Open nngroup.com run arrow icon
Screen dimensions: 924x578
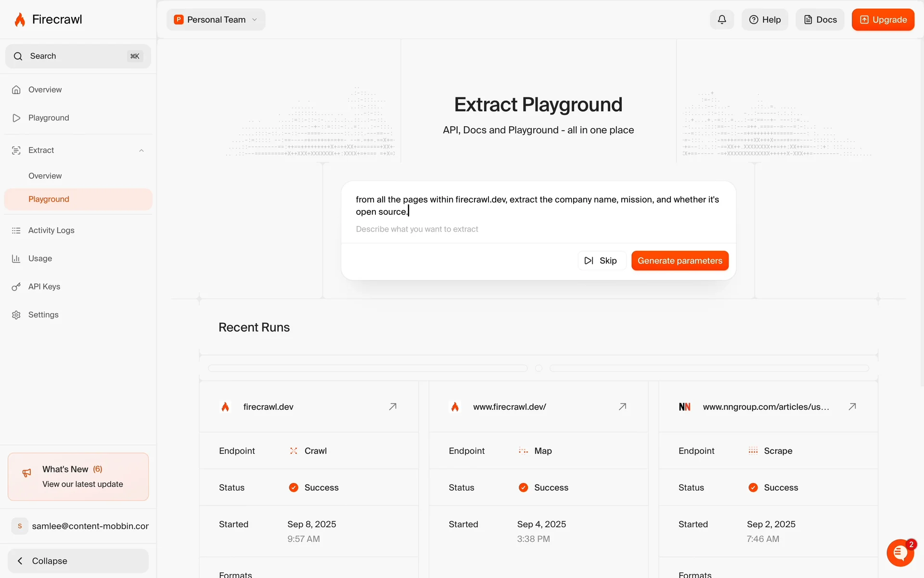[852, 407]
